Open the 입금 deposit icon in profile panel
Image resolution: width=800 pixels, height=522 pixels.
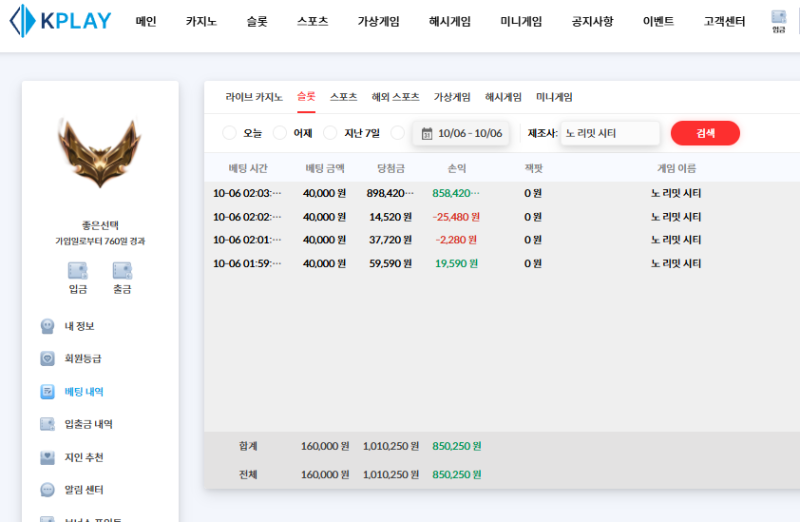(78, 270)
